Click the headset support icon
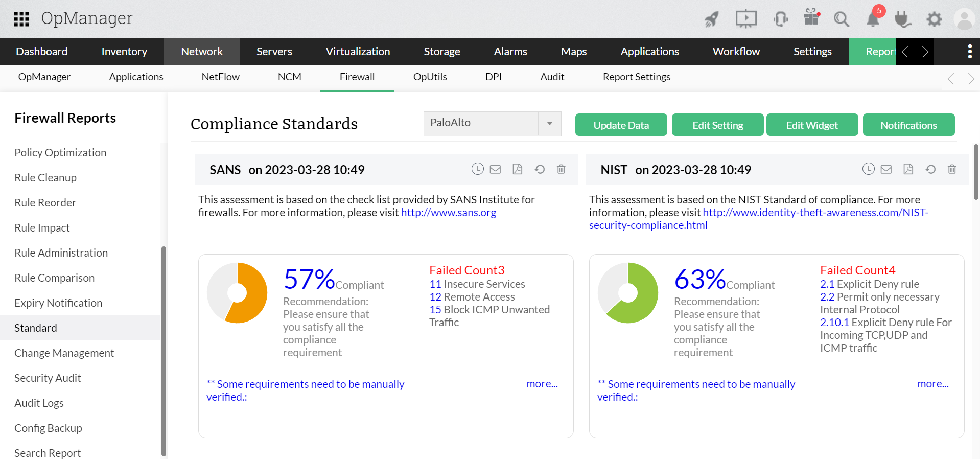 (x=780, y=19)
